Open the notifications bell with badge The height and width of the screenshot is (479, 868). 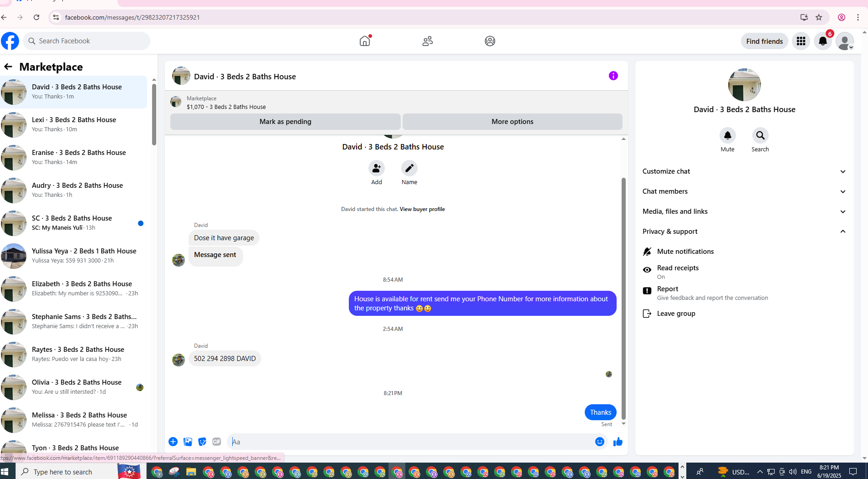point(822,41)
